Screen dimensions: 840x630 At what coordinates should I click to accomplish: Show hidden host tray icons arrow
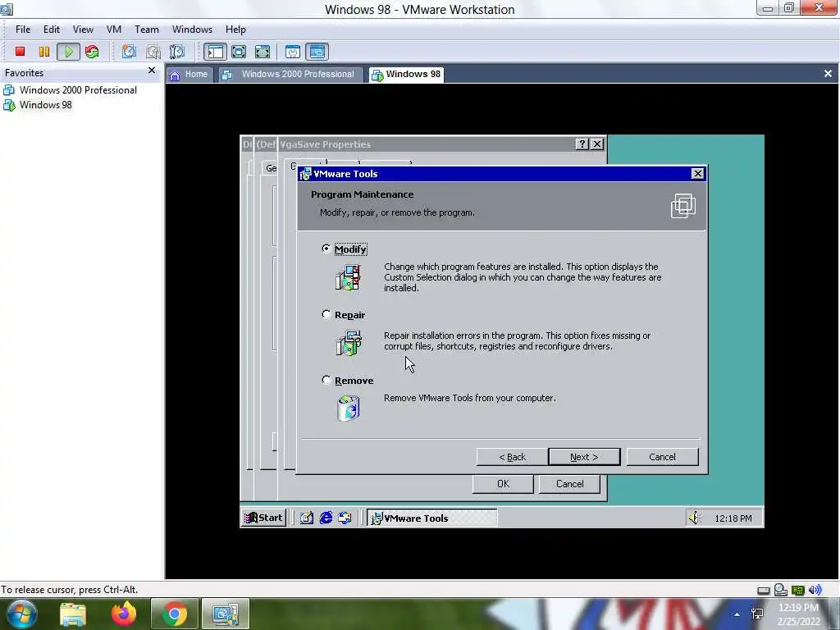coord(737,614)
